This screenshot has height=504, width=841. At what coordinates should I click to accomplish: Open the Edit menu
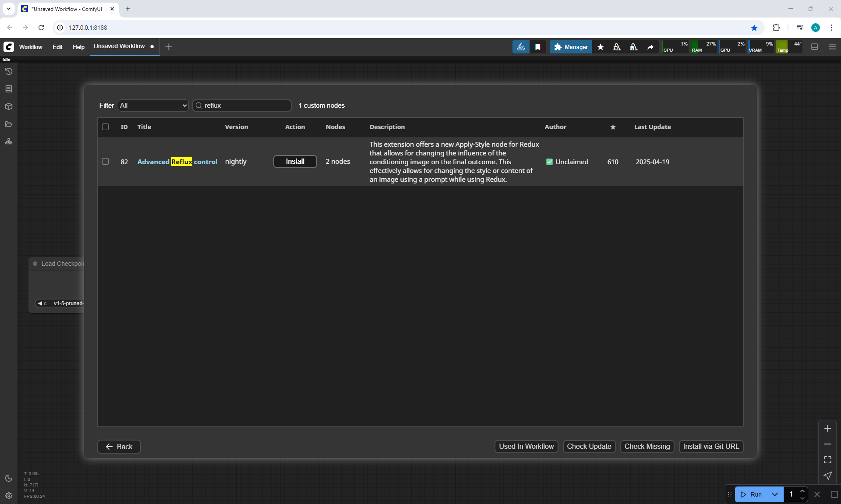57,47
